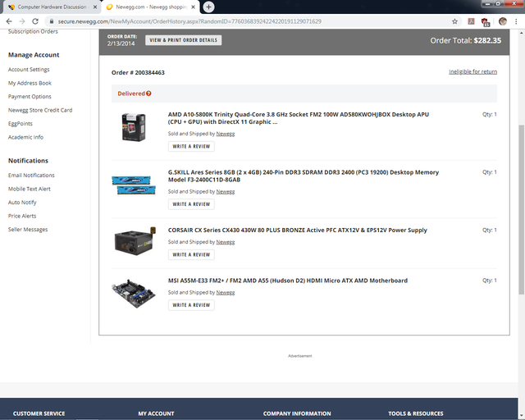Image resolution: width=525 pixels, height=420 pixels.
Task: Open Payment Options
Action: [x=30, y=97]
